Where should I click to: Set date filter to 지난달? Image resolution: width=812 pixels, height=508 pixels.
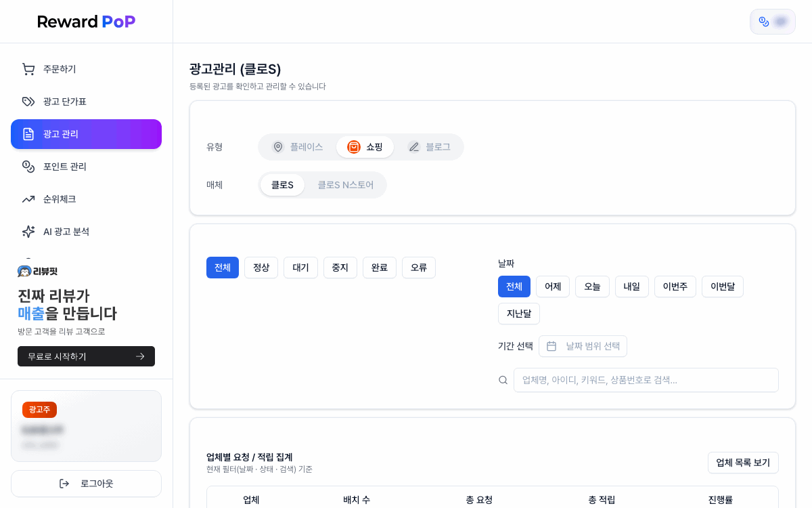[519, 314]
